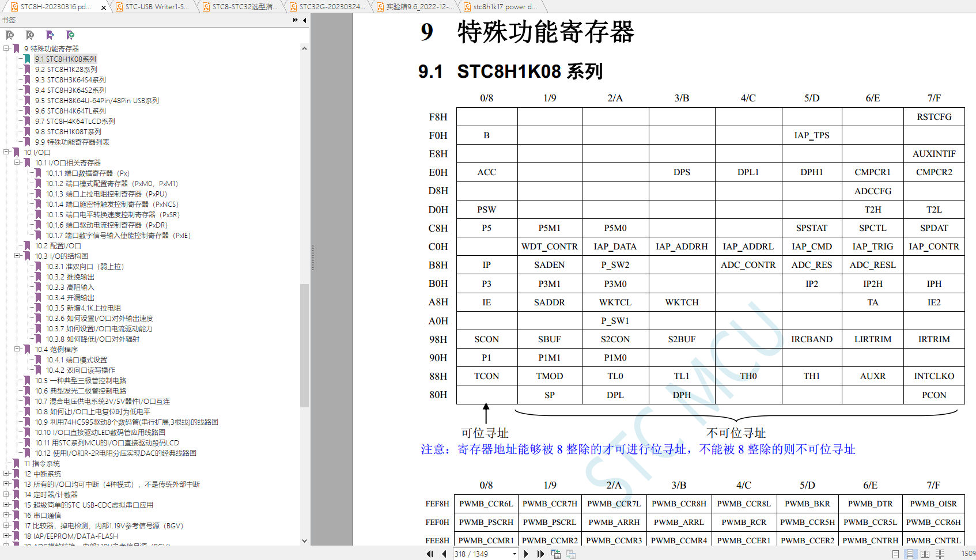Screen dimensions: 976x560
Task: Expand the 16 串口通信 bookmark node
Action: (6, 515)
